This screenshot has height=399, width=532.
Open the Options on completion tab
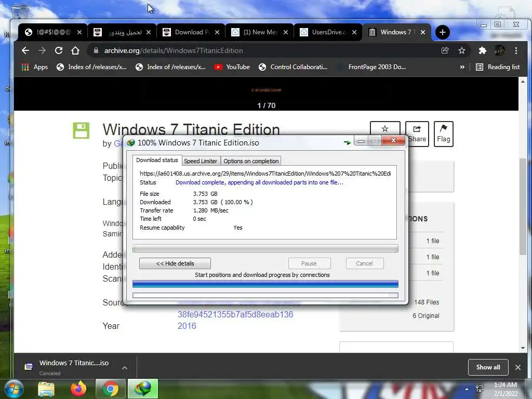251,161
